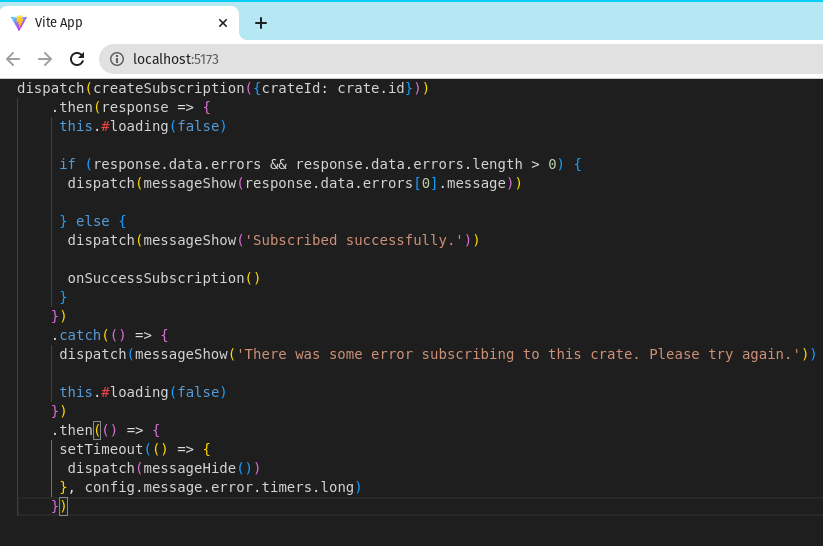823x546 pixels.
Task: Click 'messageHide()' call
Action: pyautogui.click(x=198, y=468)
